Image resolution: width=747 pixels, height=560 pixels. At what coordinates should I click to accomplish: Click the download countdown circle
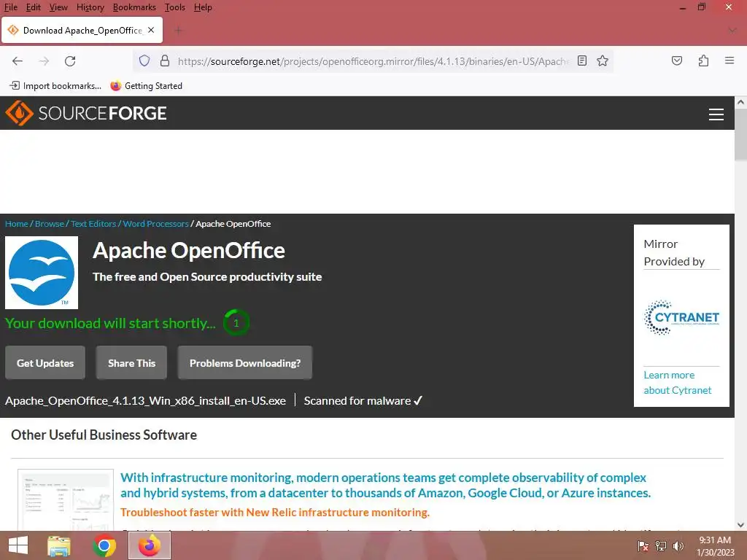tap(236, 323)
